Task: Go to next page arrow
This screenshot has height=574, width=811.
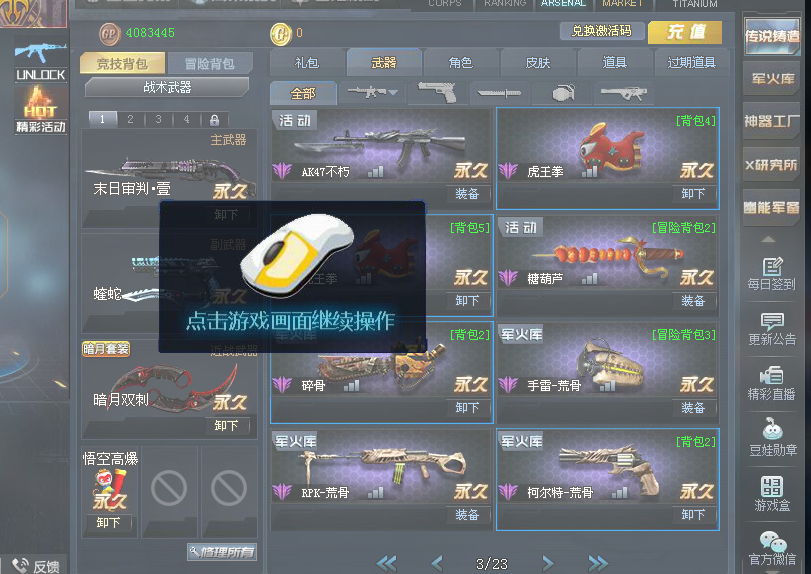Action: click(x=547, y=563)
